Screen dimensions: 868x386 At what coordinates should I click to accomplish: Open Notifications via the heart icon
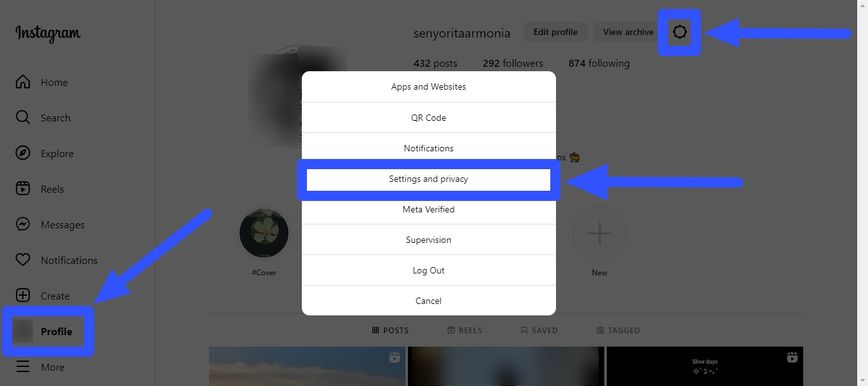click(x=23, y=259)
